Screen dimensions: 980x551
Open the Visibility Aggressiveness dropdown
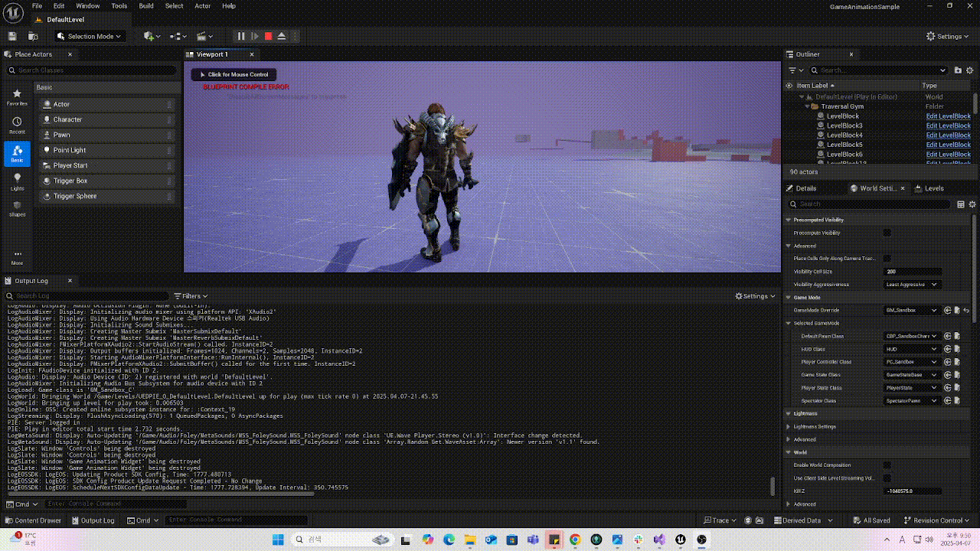click(x=912, y=285)
